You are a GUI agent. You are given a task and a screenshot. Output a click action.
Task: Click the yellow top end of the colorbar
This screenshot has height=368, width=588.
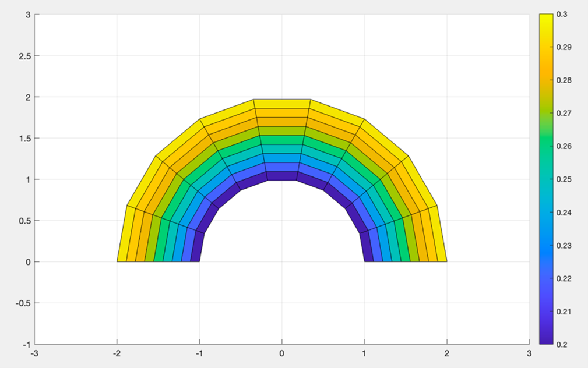tap(546, 17)
